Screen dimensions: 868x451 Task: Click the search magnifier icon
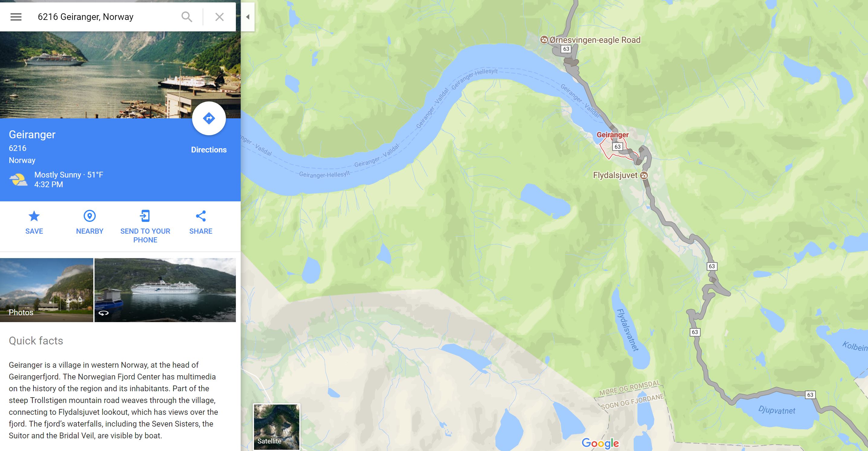[187, 17]
